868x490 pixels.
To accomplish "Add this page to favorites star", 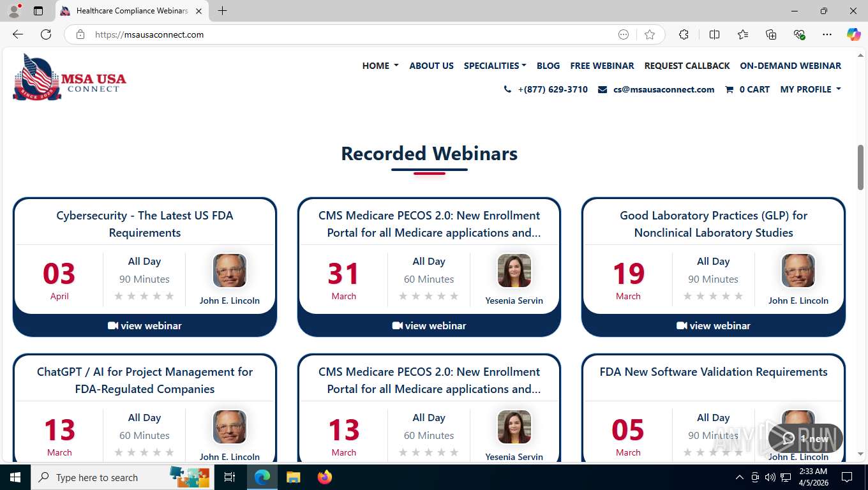I will (x=650, y=34).
